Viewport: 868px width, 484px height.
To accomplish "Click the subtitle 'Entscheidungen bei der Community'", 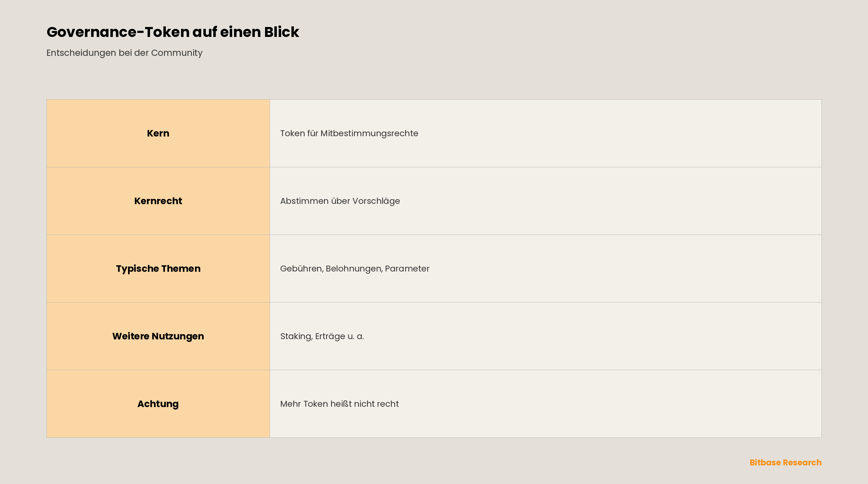I will click(x=124, y=53).
